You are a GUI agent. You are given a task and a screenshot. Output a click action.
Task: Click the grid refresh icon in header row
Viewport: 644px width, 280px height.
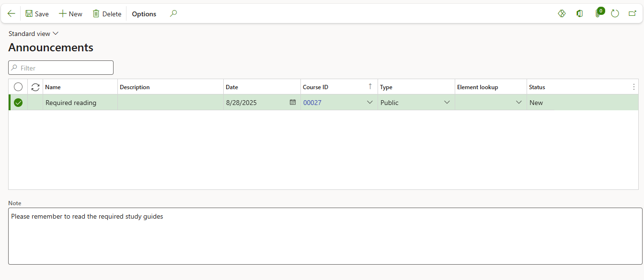pyautogui.click(x=35, y=87)
